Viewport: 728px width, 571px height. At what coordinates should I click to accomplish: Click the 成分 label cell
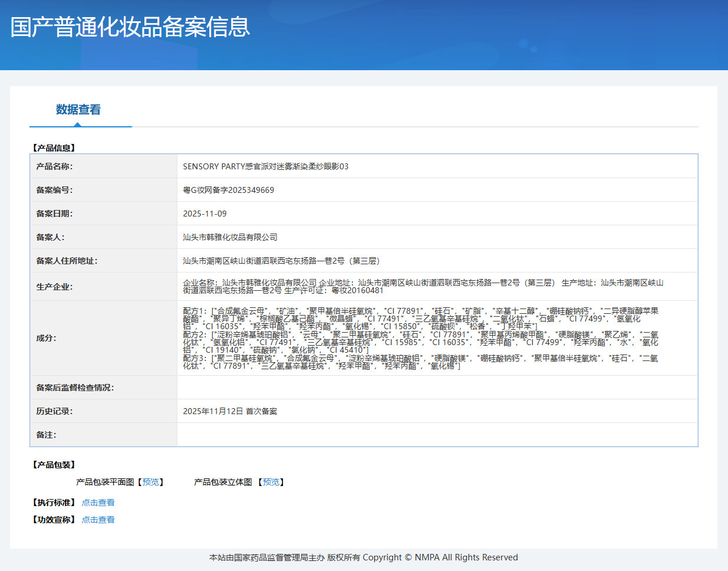click(104, 338)
